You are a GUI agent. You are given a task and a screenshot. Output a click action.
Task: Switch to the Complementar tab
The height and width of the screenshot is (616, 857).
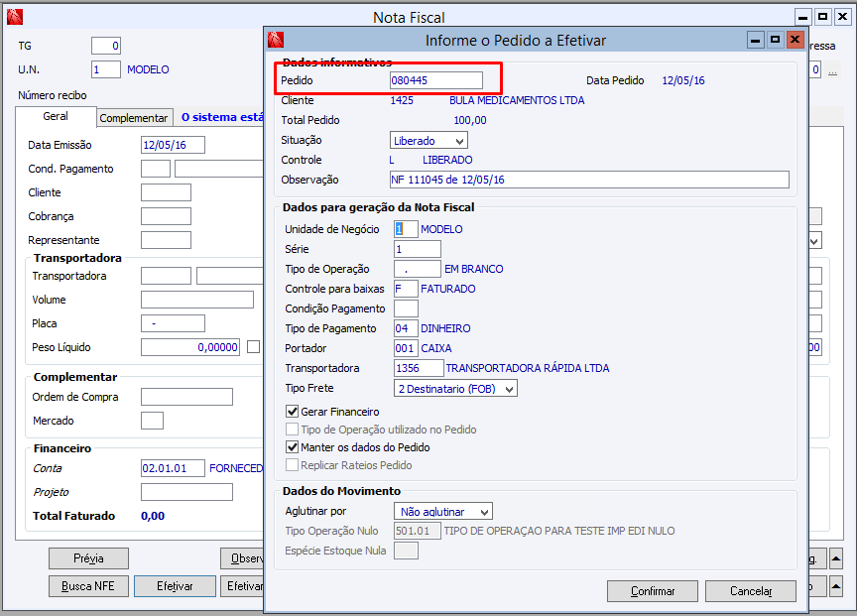point(134,118)
